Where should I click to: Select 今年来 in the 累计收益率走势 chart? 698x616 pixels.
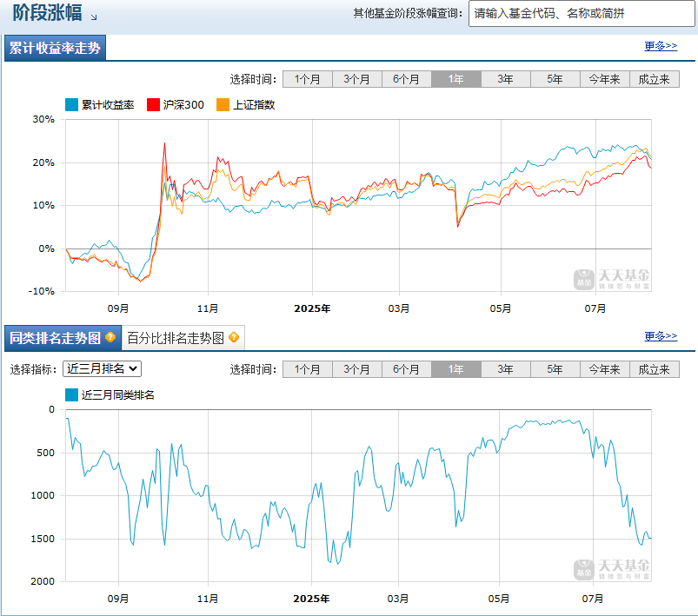click(x=604, y=79)
